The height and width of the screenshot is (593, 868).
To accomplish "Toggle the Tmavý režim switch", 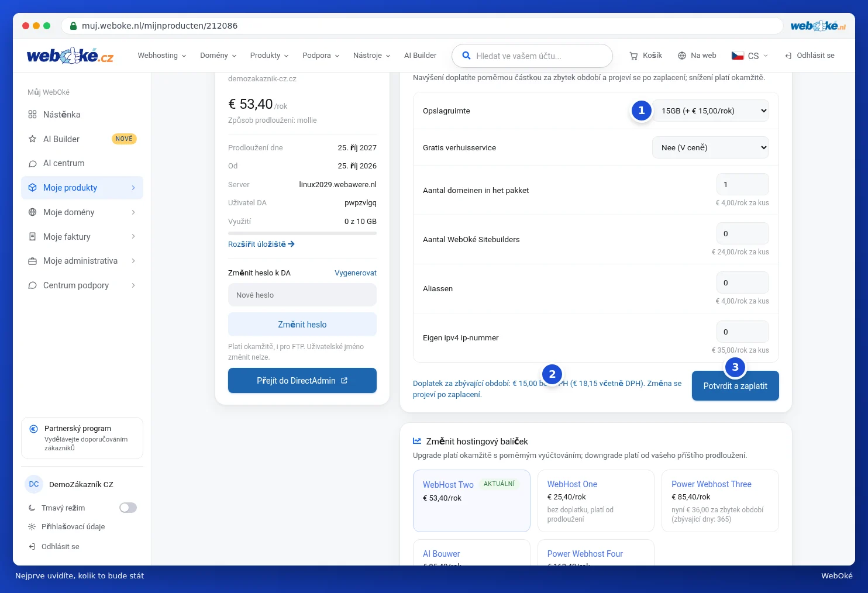I will click(128, 508).
